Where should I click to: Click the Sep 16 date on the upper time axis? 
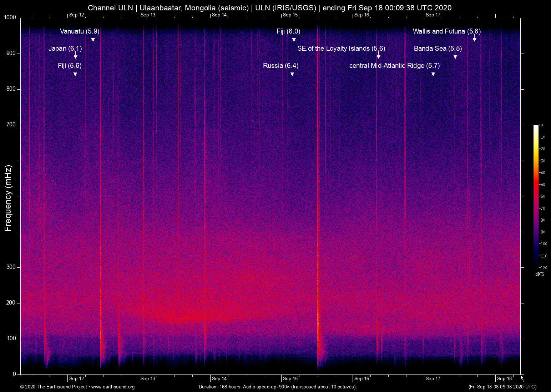[x=362, y=15]
